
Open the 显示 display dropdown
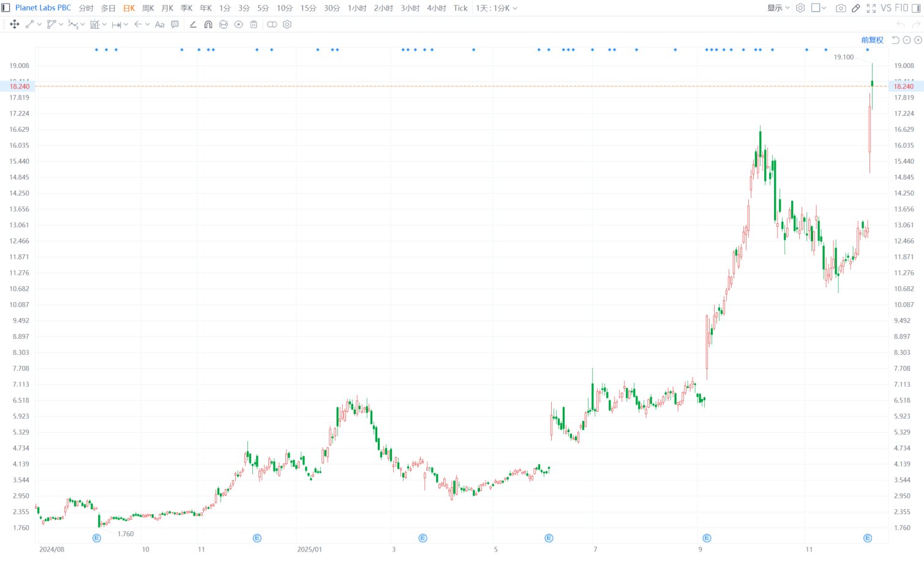coord(778,8)
